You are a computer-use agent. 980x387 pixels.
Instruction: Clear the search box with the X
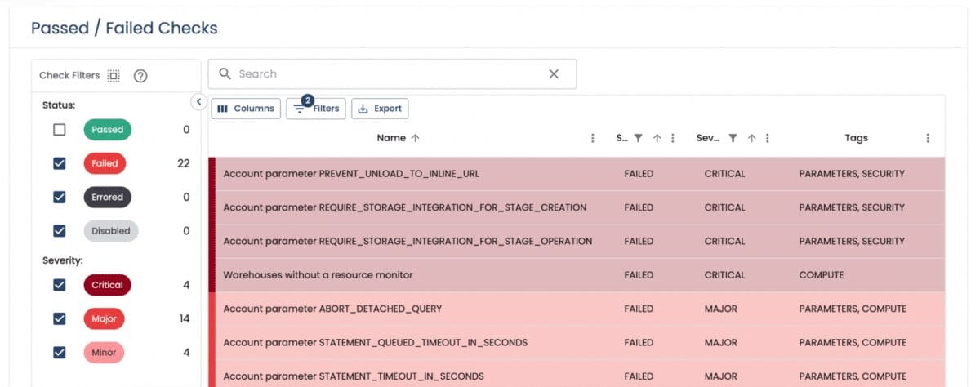click(x=554, y=73)
